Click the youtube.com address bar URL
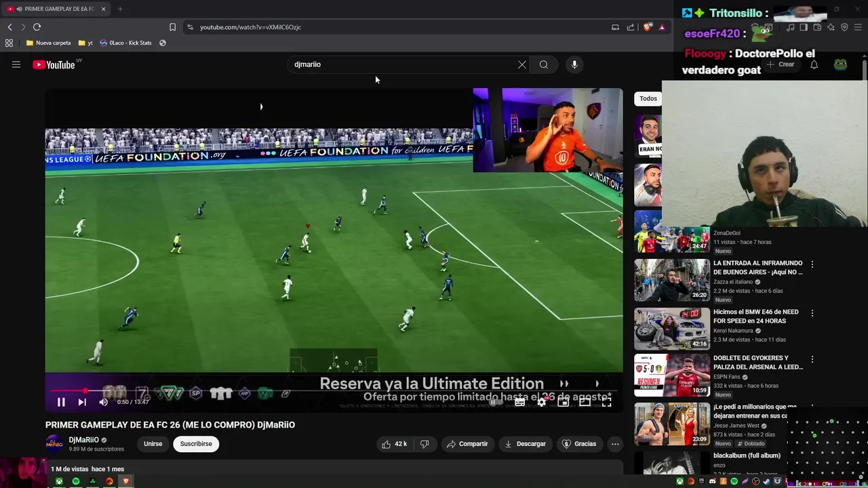 click(250, 27)
